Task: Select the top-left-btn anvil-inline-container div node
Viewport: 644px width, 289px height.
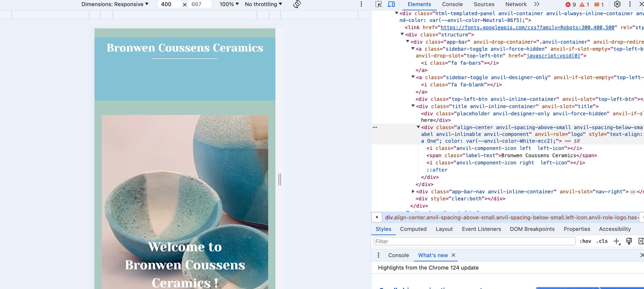Action: (x=529, y=99)
